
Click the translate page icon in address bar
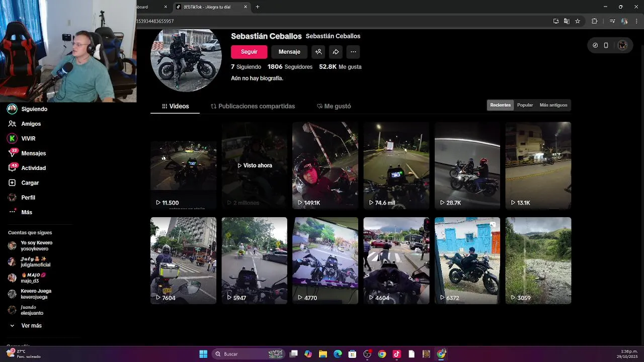click(x=567, y=21)
